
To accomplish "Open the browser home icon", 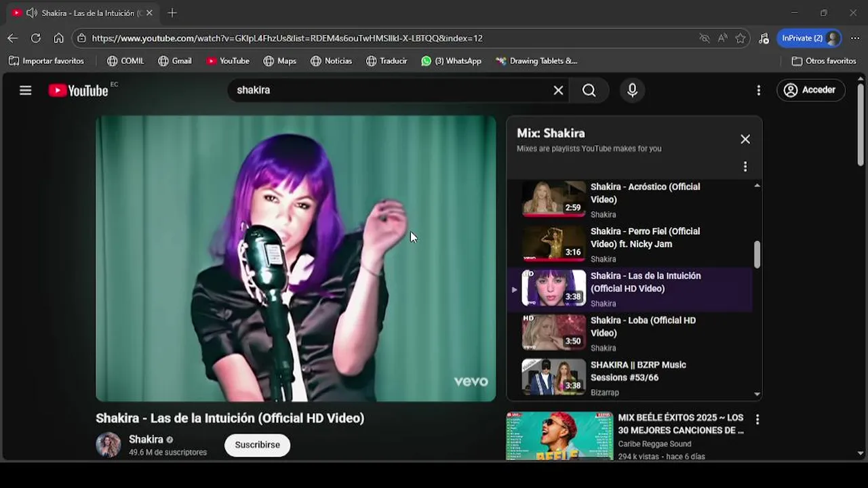I will pos(59,38).
